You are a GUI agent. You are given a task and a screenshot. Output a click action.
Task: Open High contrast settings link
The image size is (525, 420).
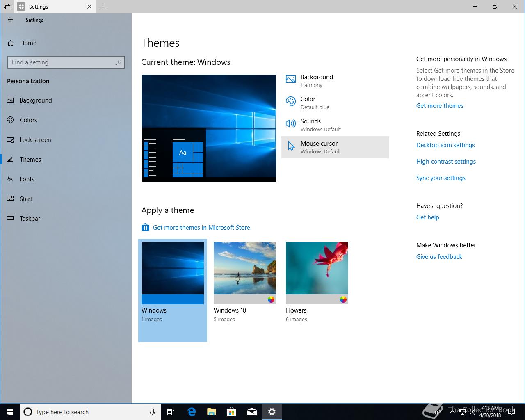[446, 162]
